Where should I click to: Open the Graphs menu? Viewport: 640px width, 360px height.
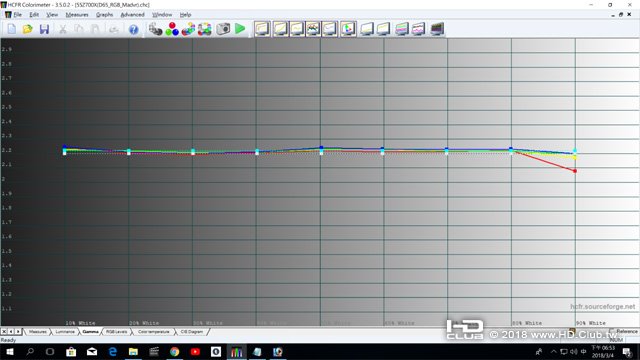click(x=104, y=15)
